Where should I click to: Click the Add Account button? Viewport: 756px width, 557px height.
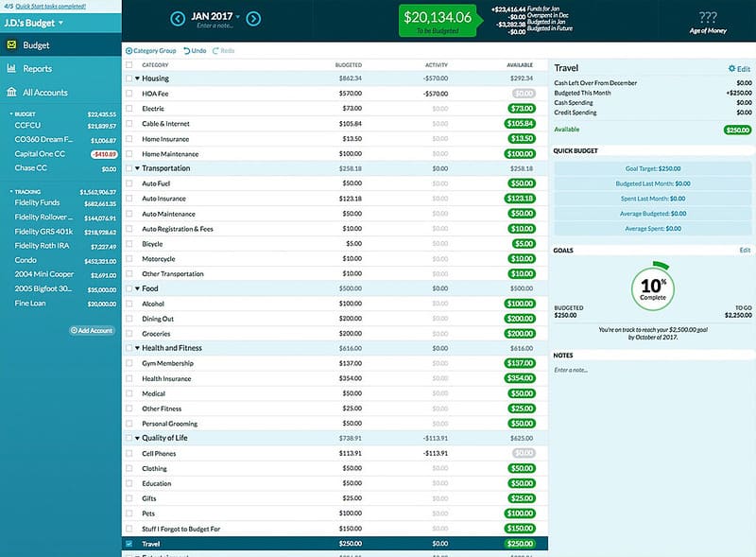click(x=92, y=331)
